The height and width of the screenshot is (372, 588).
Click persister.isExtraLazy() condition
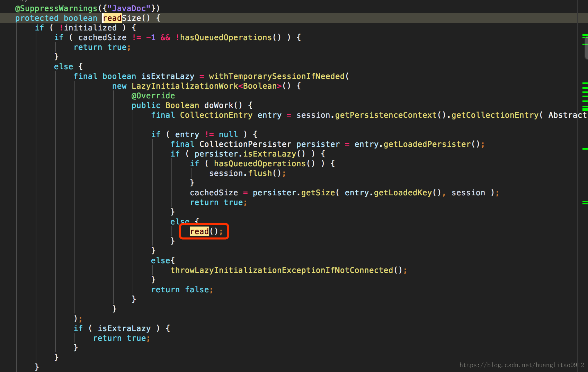point(250,154)
